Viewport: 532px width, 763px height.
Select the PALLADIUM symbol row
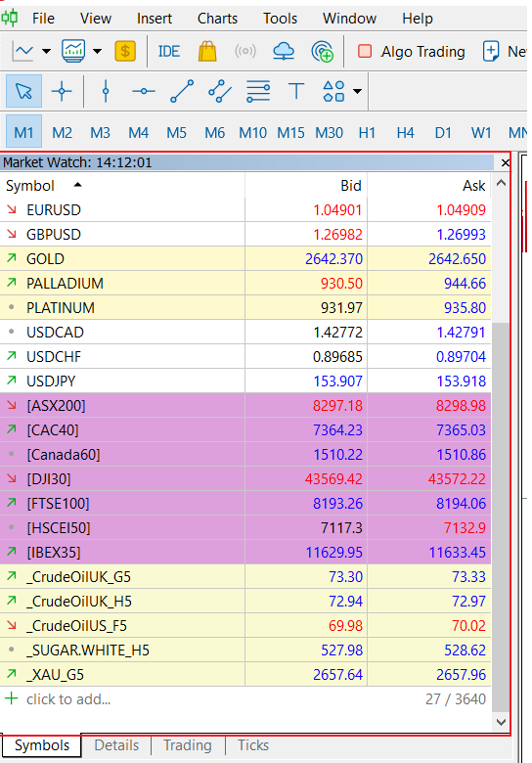tap(245, 284)
